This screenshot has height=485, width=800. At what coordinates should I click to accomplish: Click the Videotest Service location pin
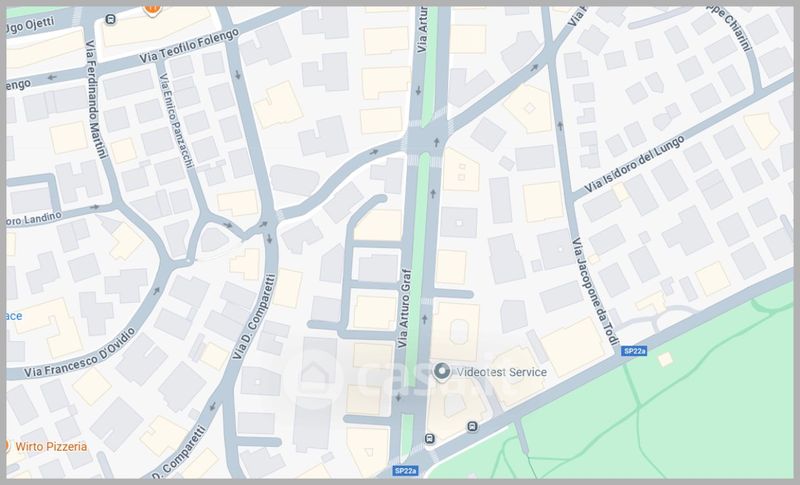coord(441,372)
